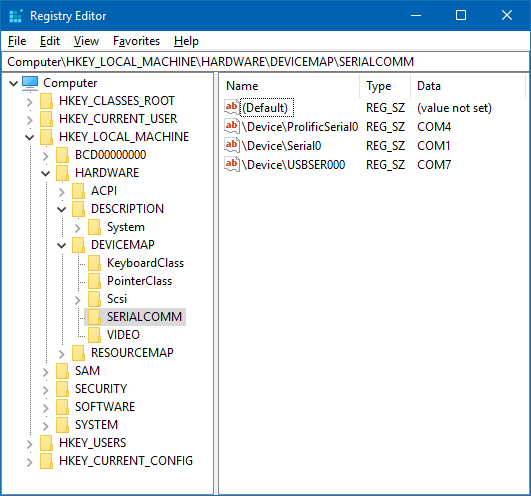Click the HKEY_LOCAL_MACHINE folder icon
Viewport: 531px width, 496px height.
[46, 137]
